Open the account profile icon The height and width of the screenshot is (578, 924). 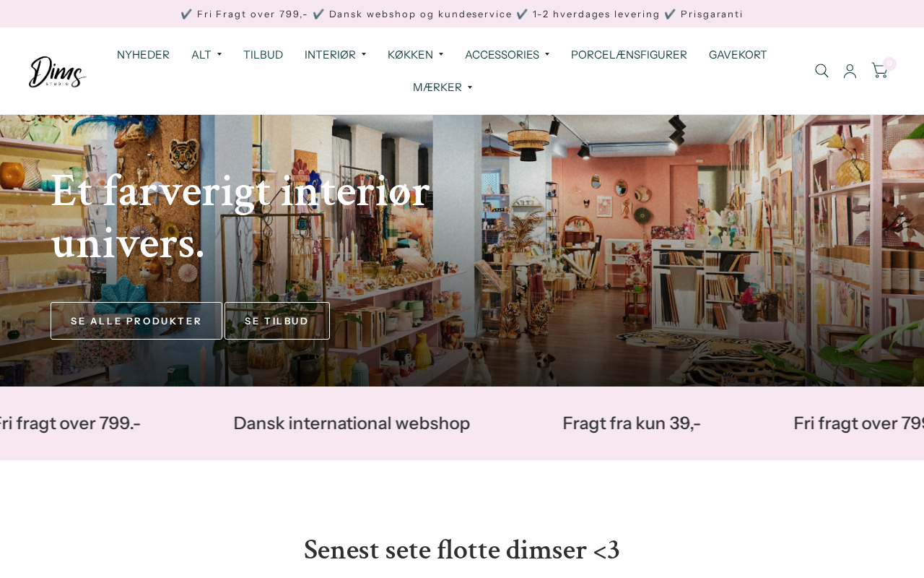pyautogui.click(x=850, y=71)
